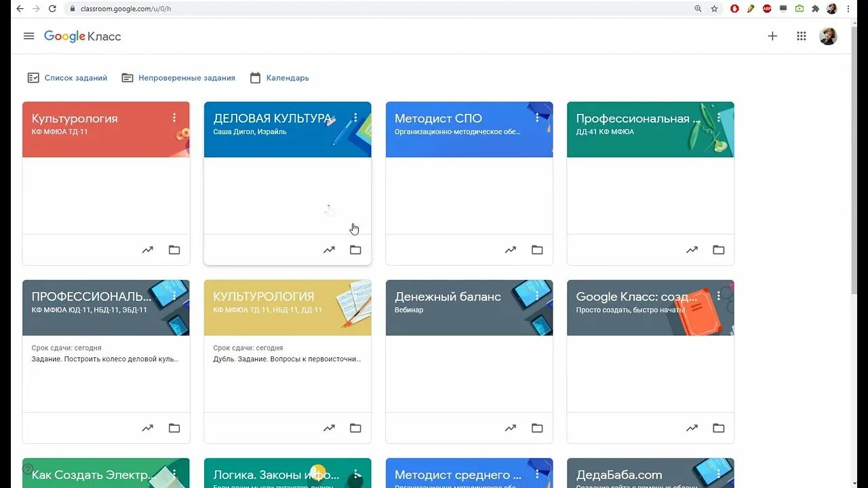868x488 pixels.
Task: Click the browser zoom magnifier icon
Action: 698,9
